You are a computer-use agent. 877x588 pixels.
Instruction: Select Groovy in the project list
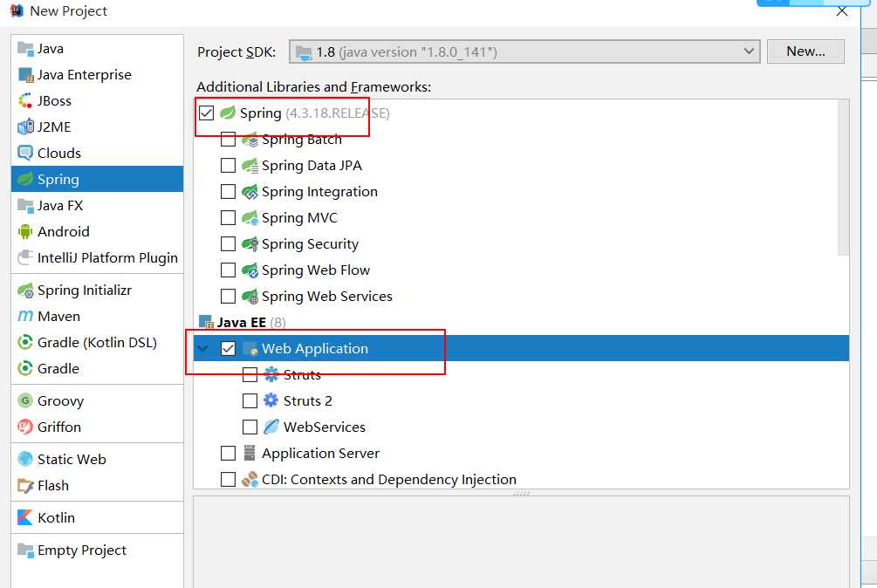click(98, 400)
